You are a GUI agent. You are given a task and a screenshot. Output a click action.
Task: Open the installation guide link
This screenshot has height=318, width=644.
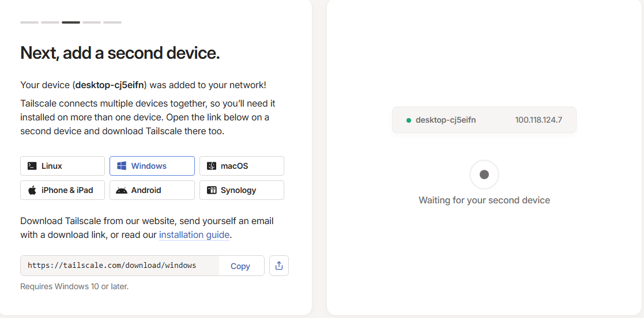(x=194, y=235)
